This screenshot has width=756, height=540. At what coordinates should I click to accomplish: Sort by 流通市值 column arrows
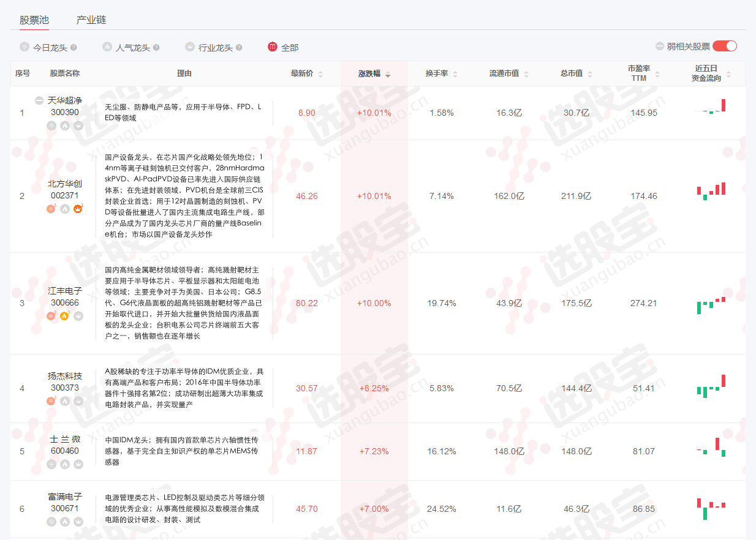pos(526,74)
